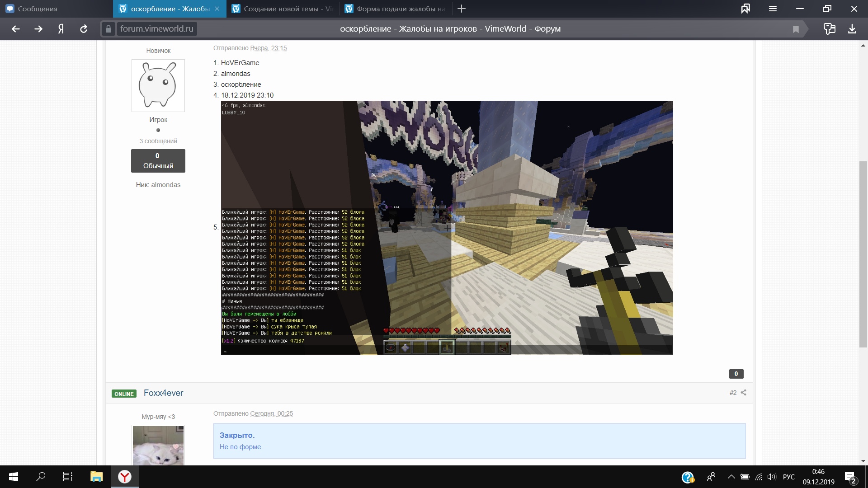Go back with the browser back arrow
The height and width of the screenshot is (488, 868).
[x=16, y=29]
